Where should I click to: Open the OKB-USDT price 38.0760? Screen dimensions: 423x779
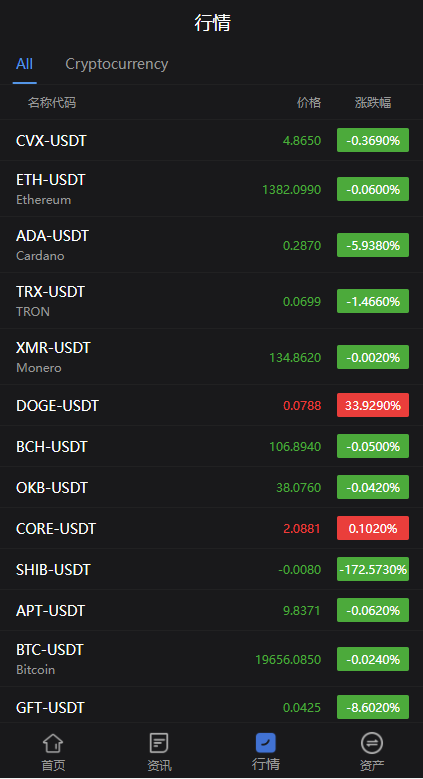click(298, 487)
